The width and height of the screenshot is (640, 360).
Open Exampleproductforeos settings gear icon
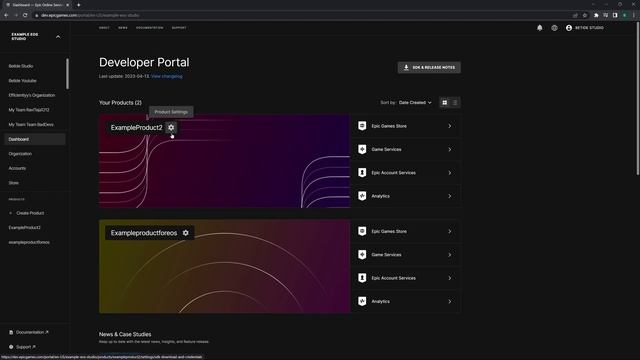pyautogui.click(x=186, y=233)
